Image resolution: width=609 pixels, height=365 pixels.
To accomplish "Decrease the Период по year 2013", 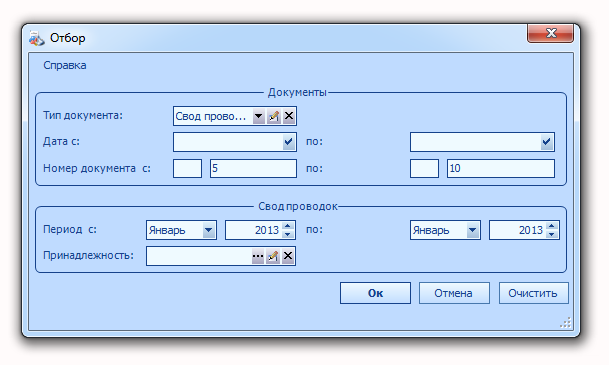I will click(552, 234).
